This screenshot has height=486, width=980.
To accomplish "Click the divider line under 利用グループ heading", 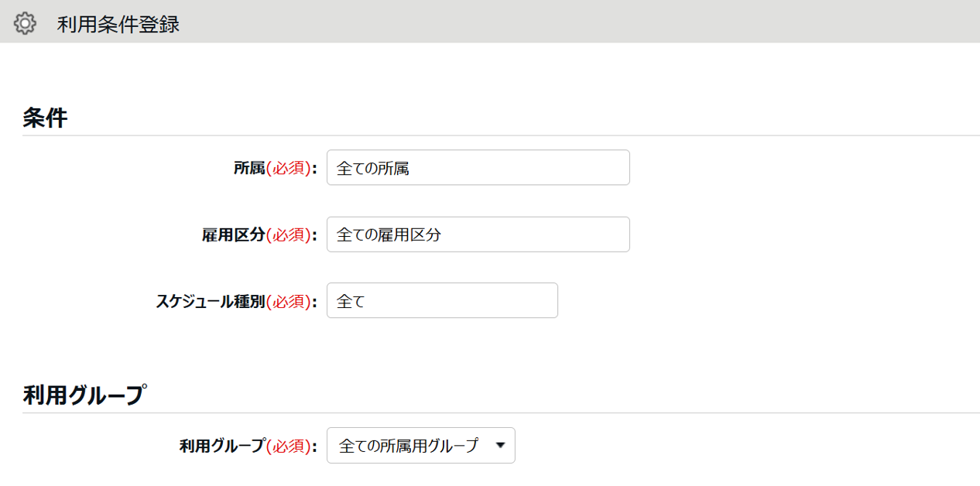I will click(501, 412).
